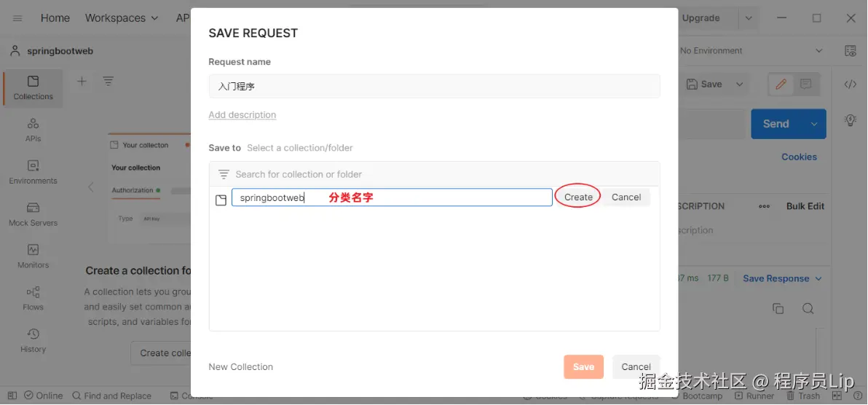
Task: Click the Request name input field
Action: pyautogui.click(x=435, y=87)
